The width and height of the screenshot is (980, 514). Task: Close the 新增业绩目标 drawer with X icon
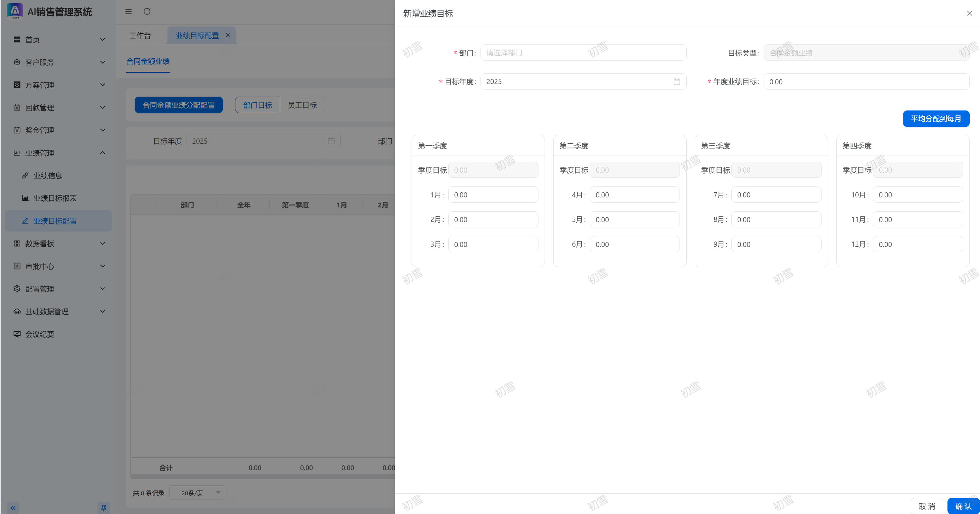pos(969,13)
